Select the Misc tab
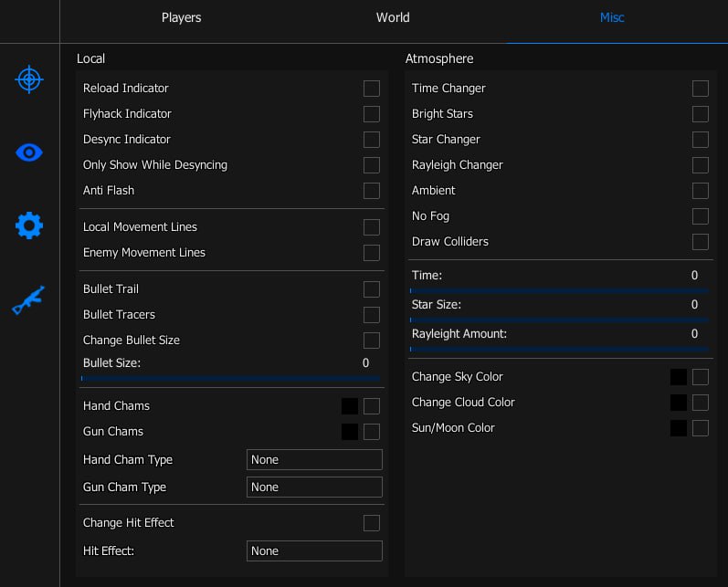This screenshot has height=587, width=728. 612,17
